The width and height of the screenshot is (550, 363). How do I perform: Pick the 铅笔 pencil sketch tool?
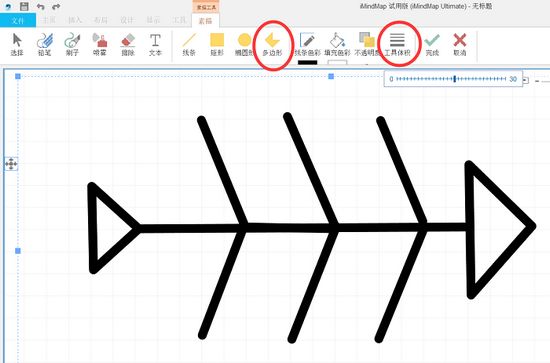pyautogui.click(x=45, y=44)
